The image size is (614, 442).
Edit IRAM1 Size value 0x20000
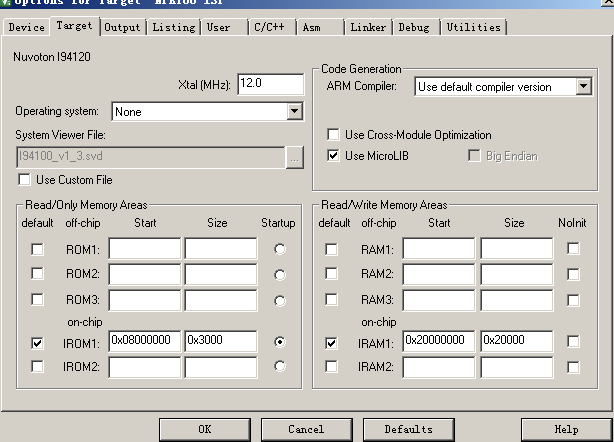[x=517, y=341]
